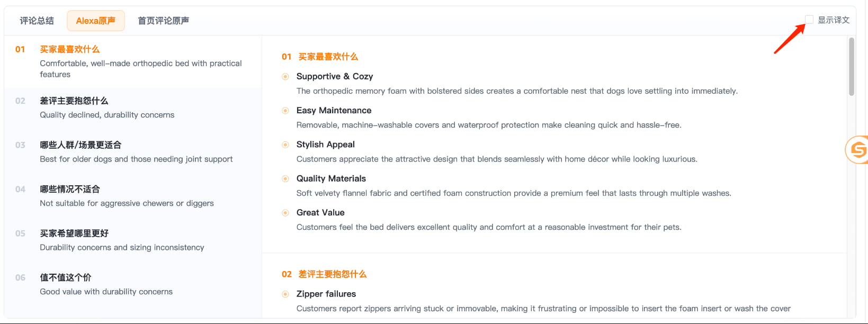The width and height of the screenshot is (868, 324).
Task: Select section 01 买家最喜欢什么 in sidebar
Action: pos(133,61)
